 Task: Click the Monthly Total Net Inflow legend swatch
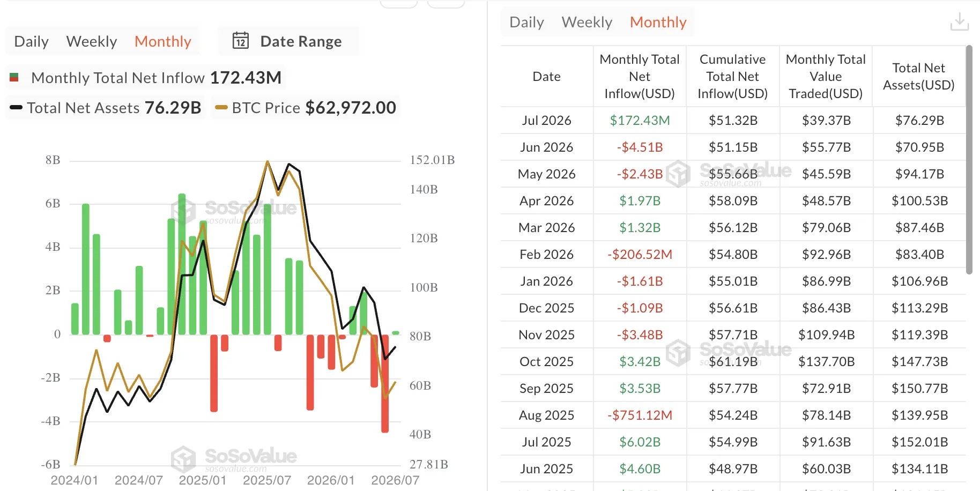[14, 78]
